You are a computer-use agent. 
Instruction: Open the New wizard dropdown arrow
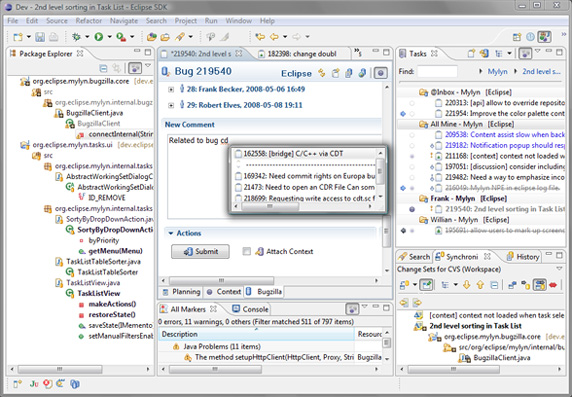coord(28,36)
